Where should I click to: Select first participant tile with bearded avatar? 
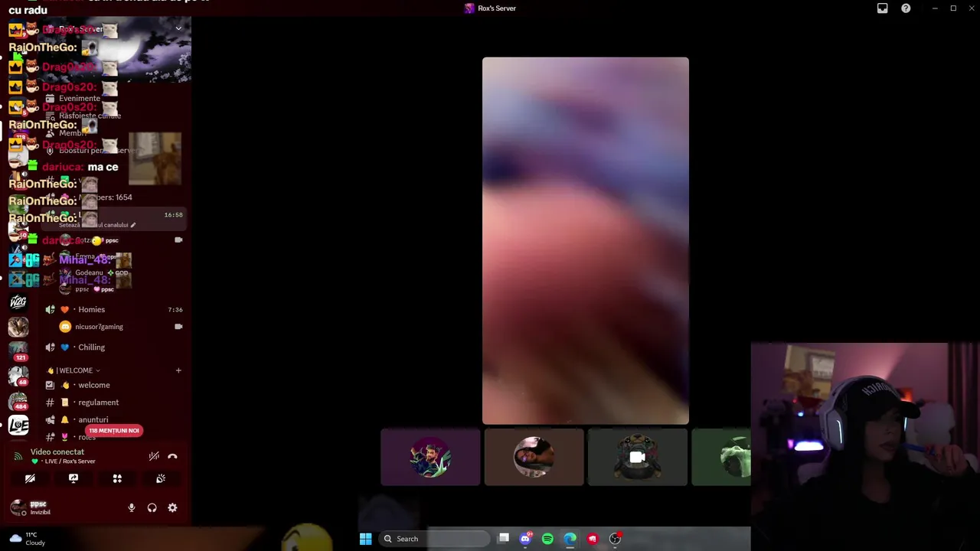click(430, 457)
